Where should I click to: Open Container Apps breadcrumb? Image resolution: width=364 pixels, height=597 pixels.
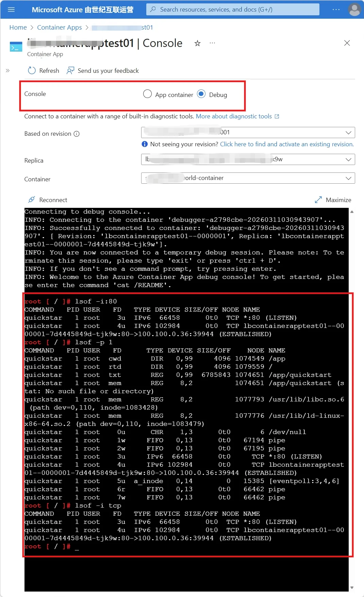pos(59,28)
